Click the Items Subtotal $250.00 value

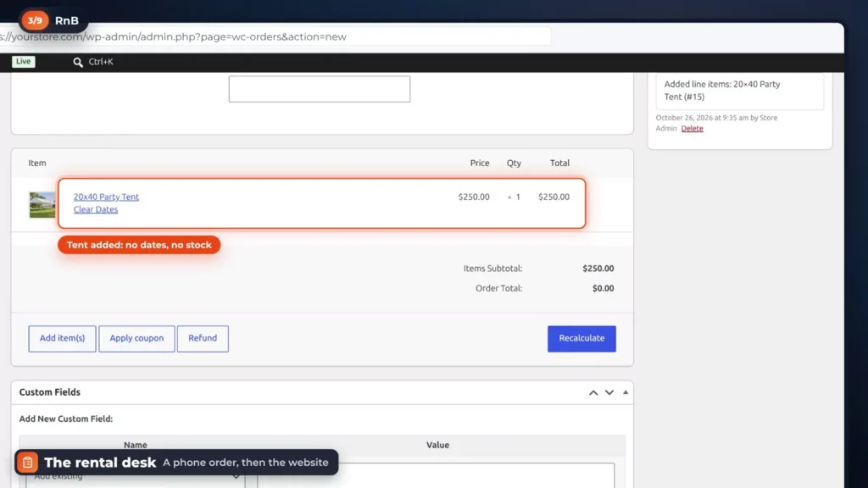[598, 269]
